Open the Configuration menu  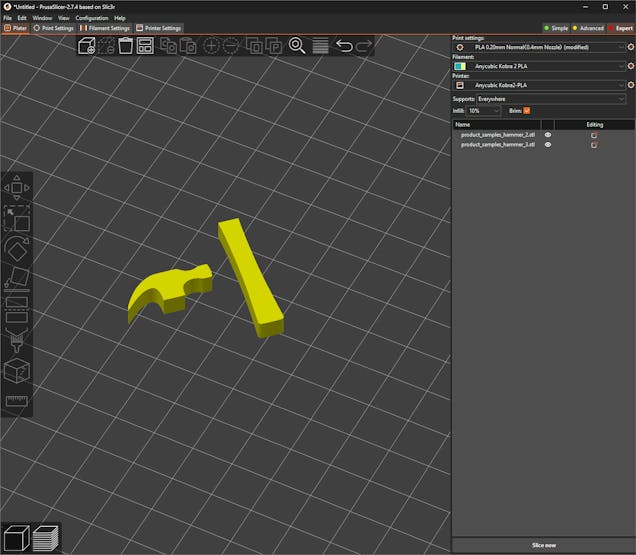click(92, 18)
